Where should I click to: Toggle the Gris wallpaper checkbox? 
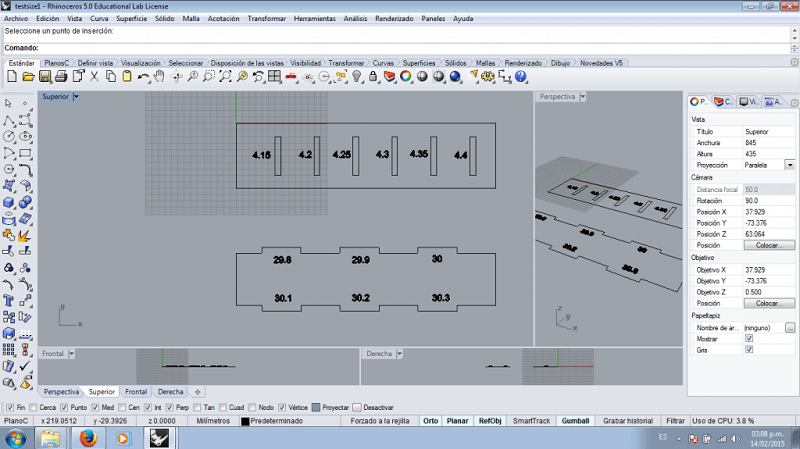pyautogui.click(x=749, y=350)
